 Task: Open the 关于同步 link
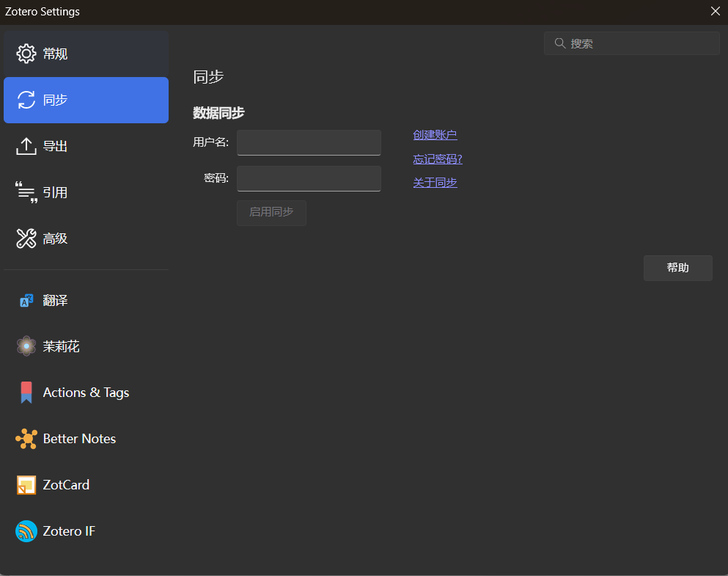pos(435,182)
